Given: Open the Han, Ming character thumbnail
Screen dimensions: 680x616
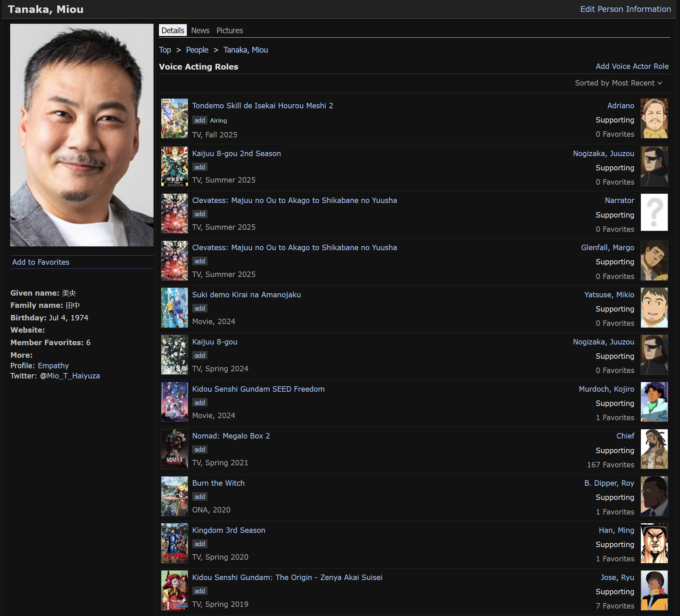Looking at the screenshot, I should (x=654, y=543).
